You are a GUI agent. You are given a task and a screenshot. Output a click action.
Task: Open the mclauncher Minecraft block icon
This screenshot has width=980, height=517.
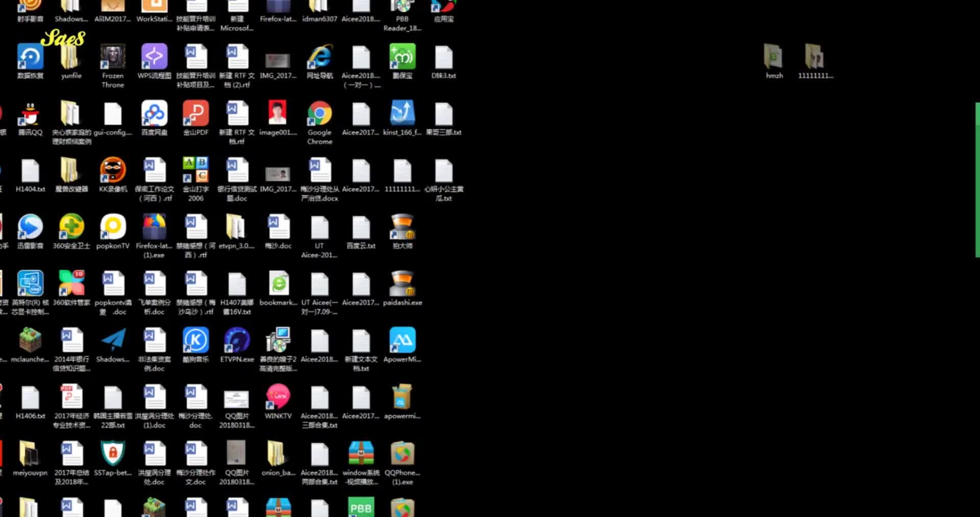[x=30, y=341]
